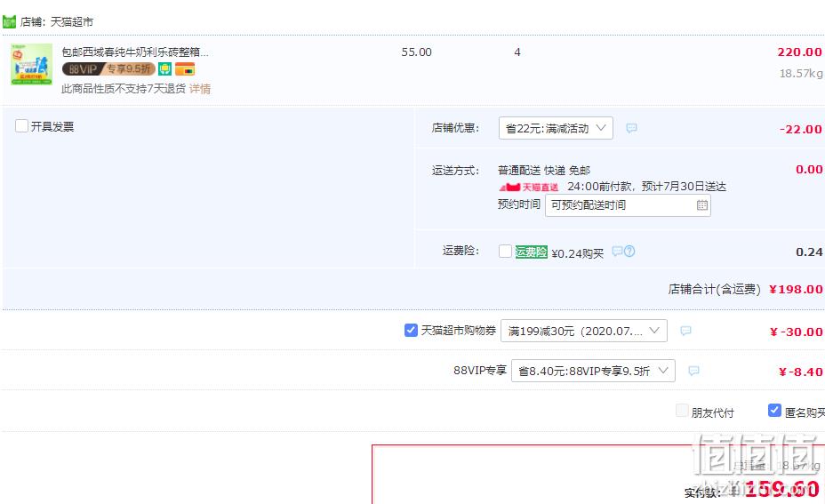
Task: Click the item subtotal 220.00
Action: pyautogui.click(x=799, y=52)
